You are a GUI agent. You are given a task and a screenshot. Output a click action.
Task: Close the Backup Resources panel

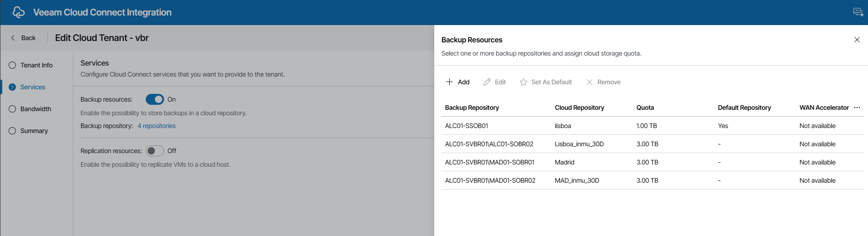[857, 40]
